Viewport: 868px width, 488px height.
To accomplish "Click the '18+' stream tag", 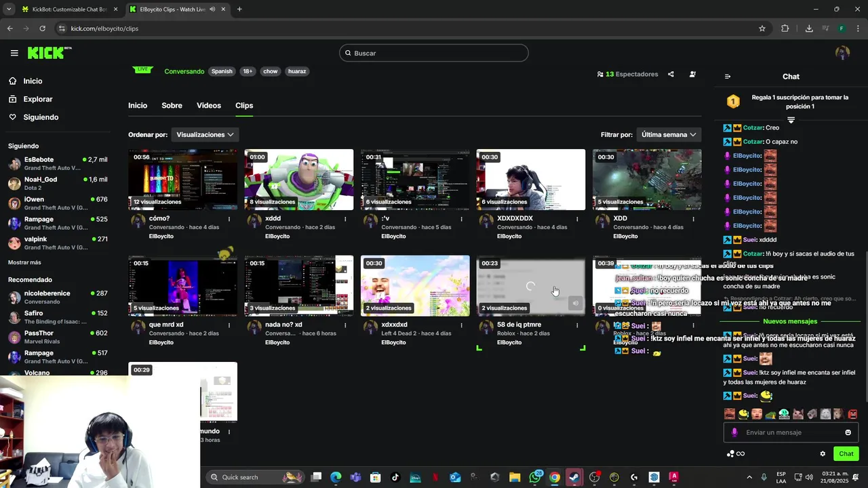I will (248, 71).
